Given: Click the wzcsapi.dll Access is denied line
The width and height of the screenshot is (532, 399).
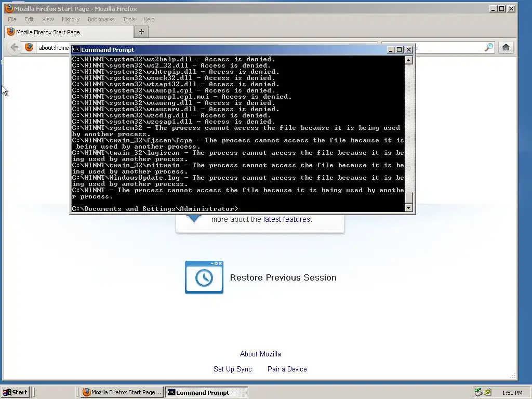Looking at the screenshot, I should pyautogui.click(x=174, y=122).
